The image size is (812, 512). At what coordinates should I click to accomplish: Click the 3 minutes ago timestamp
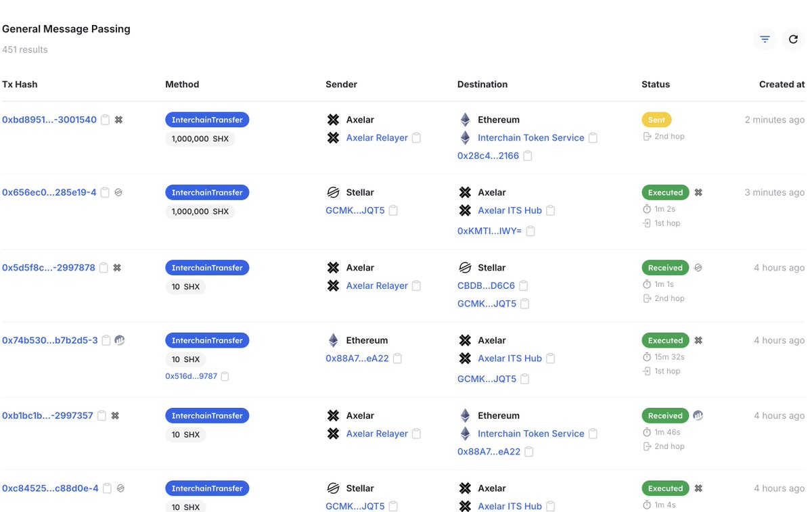(x=775, y=193)
